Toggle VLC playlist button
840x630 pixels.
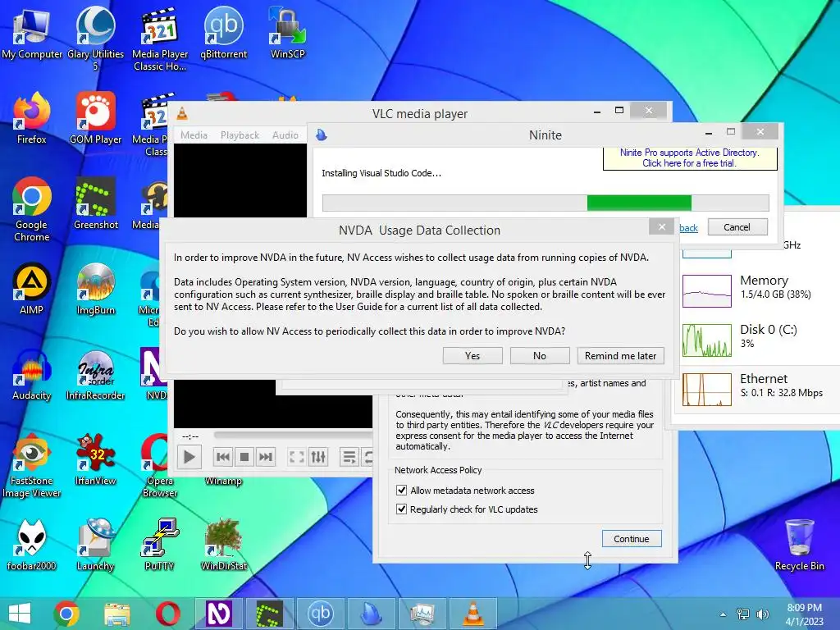tap(349, 457)
